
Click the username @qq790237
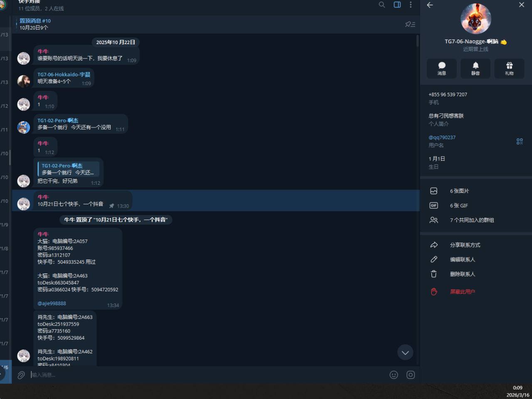pos(442,137)
